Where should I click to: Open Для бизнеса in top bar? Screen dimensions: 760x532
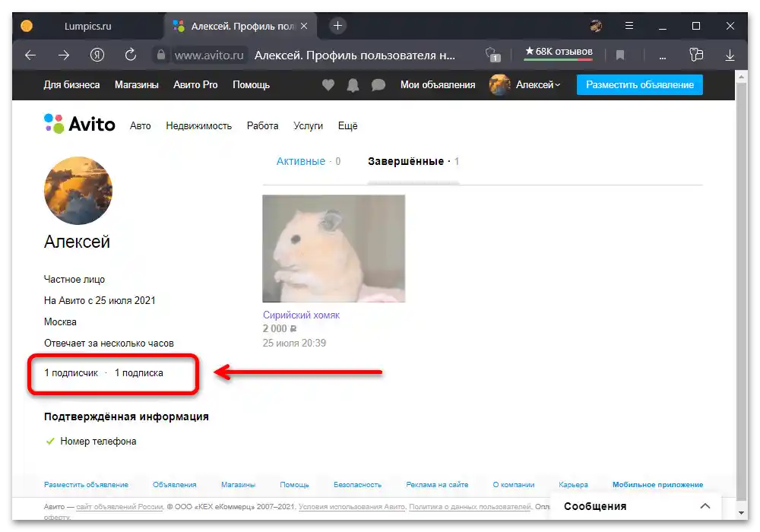(71, 85)
